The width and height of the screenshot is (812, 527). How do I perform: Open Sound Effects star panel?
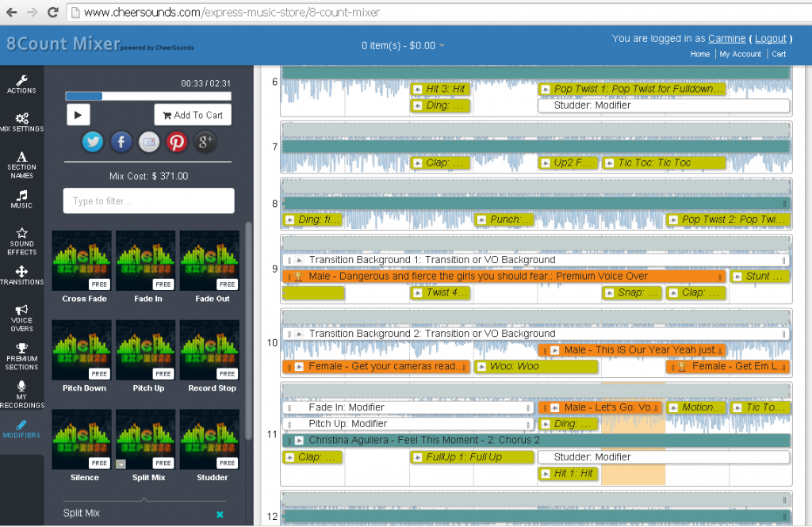click(21, 241)
